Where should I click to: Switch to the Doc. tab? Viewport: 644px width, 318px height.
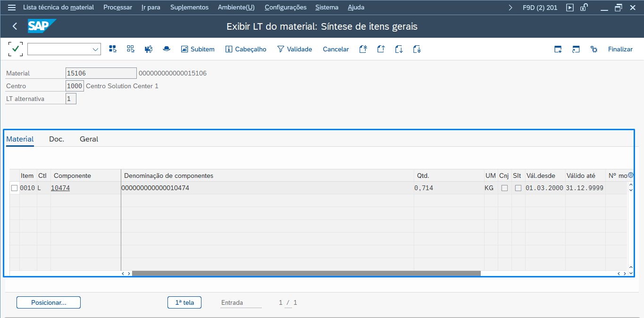tap(57, 139)
